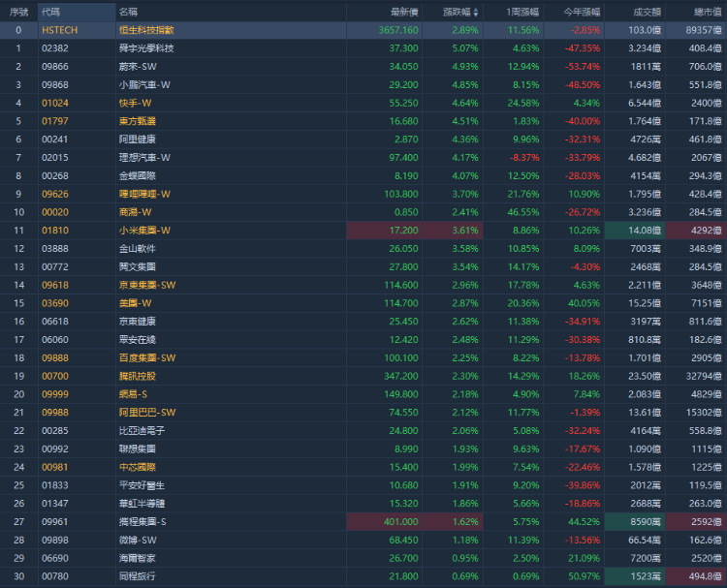Open 京東集團-SW stock name
The image size is (727, 588).
[147, 285]
